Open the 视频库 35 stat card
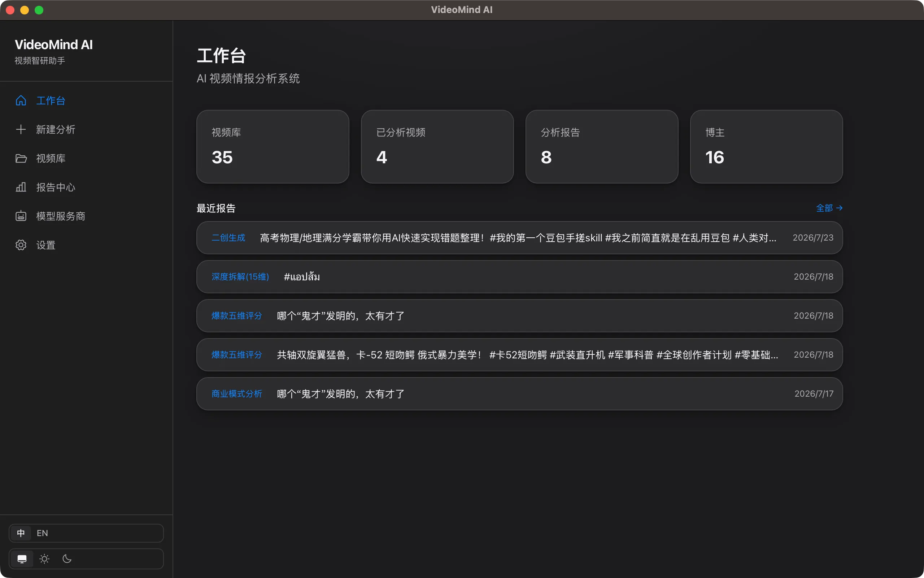Image resolution: width=924 pixels, height=578 pixels. 273,147
